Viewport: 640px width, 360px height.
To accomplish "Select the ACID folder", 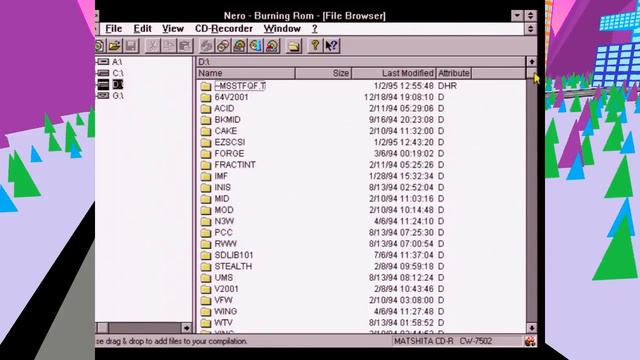I will click(218, 109).
